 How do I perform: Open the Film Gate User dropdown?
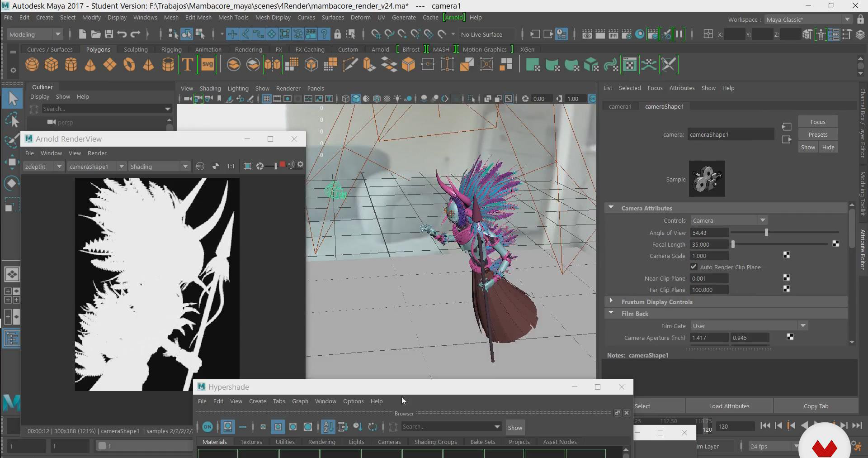(x=749, y=326)
